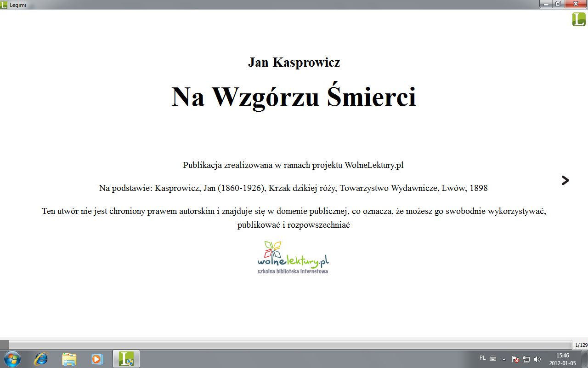Click the PL language indicator
588x368 pixels.
click(482, 358)
